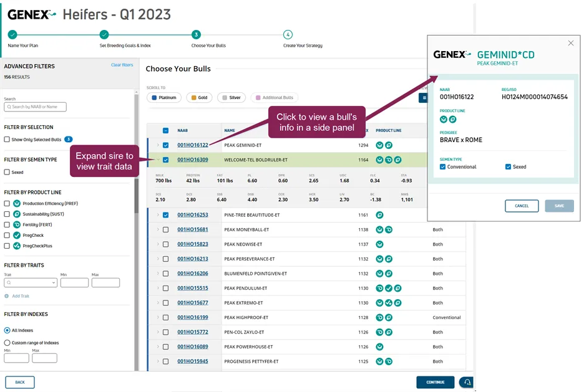
Task: Click PREF icon in PEAK NEOWISE-ET row
Action: 379,244
